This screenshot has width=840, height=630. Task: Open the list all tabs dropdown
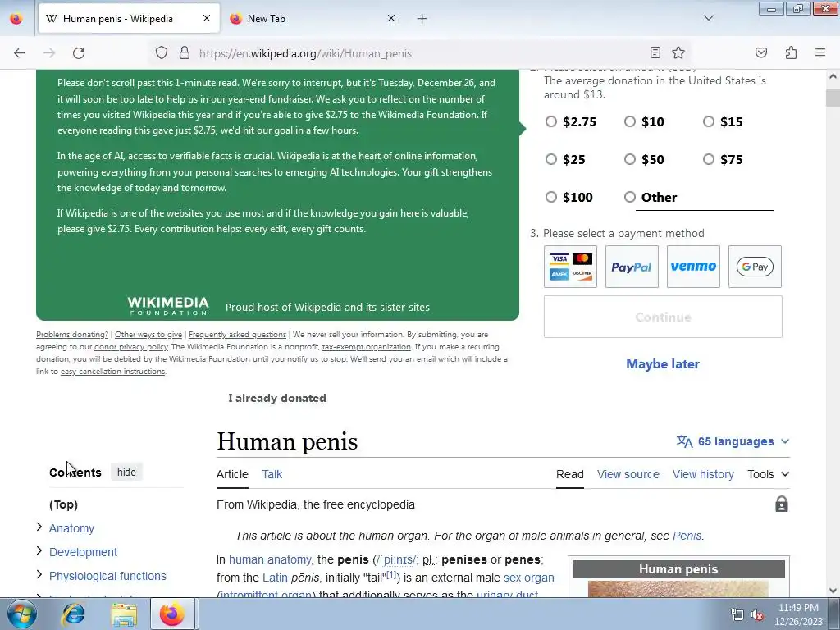tap(708, 18)
